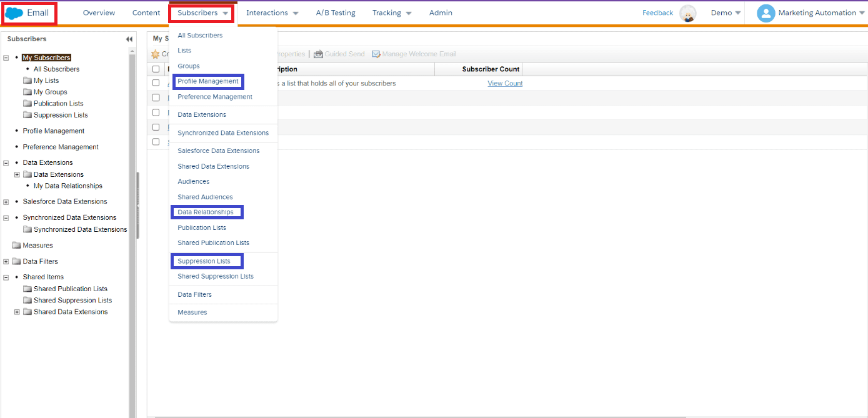Viewport: 868px width, 418px height.
Task: Open the A/B Testing tab
Action: (336, 13)
